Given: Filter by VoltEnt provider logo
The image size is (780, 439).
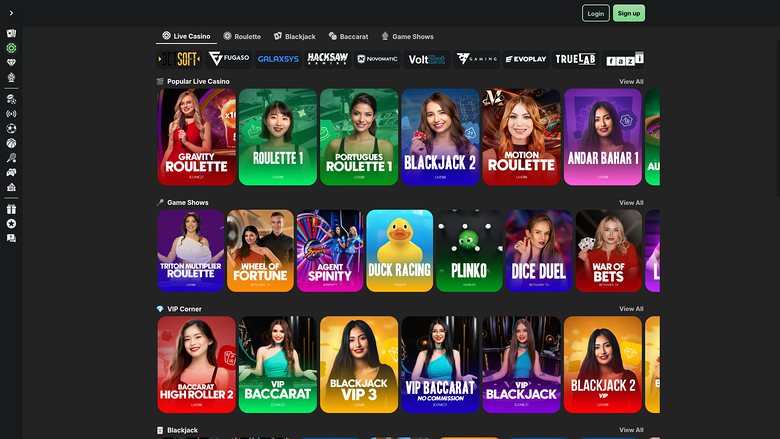Looking at the screenshot, I should click(427, 59).
